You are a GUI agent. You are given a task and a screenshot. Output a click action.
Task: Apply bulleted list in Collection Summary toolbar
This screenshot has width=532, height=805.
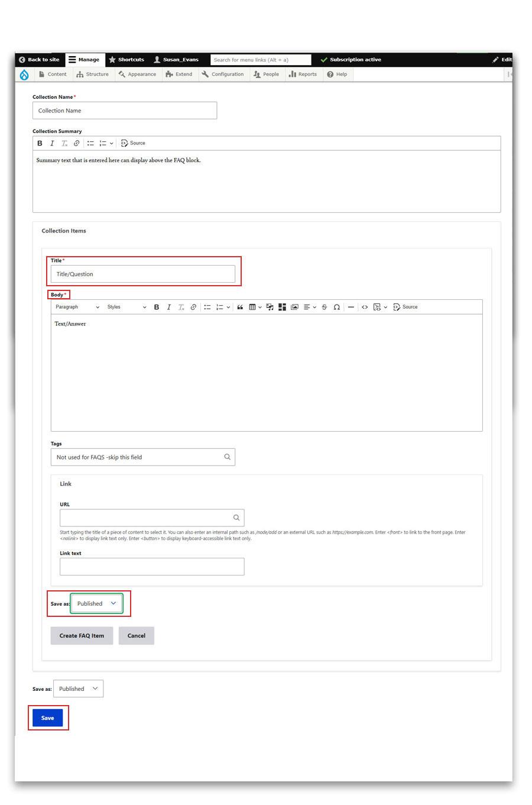click(x=90, y=143)
